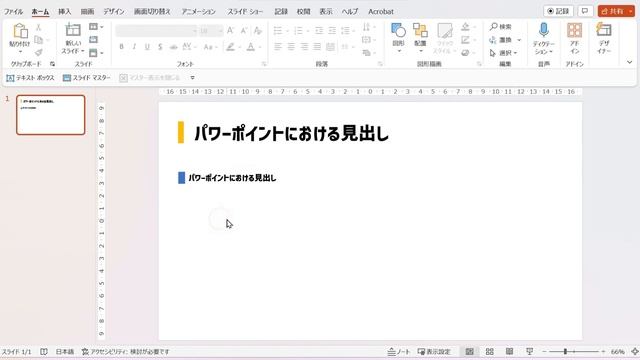640x360 pixels.
Task: Click the Add-ins (アドイン) icon
Action: [x=574, y=31]
